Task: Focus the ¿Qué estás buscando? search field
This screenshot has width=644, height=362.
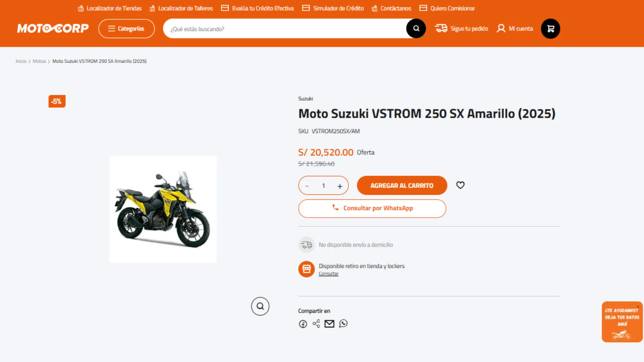Action: [285, 29]
